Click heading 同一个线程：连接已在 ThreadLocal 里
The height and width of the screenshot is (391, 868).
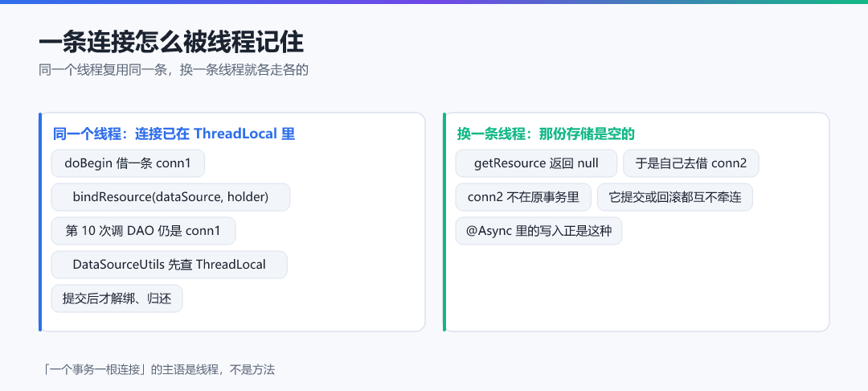point(174,134)
